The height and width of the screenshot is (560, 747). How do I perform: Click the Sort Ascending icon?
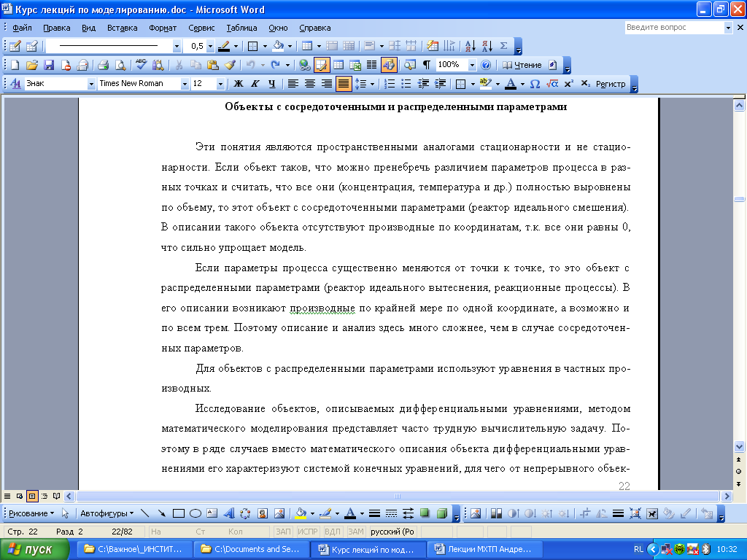click(471, 46)
